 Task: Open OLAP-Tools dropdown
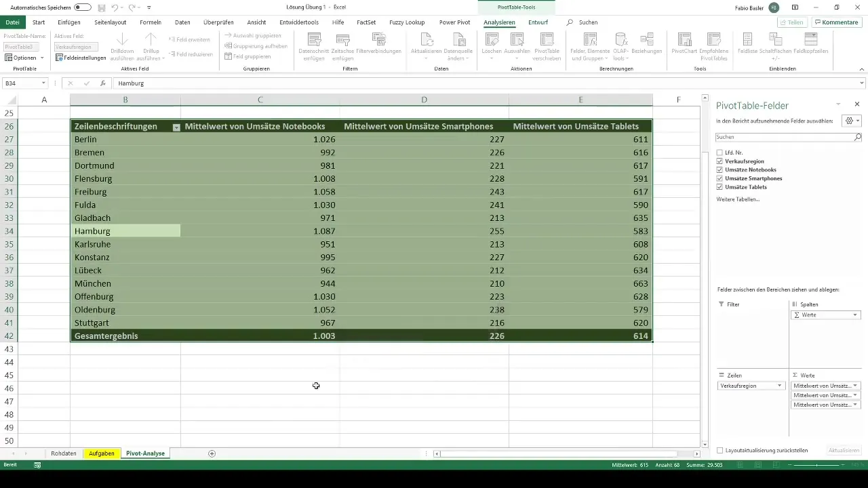pos(620,46)
